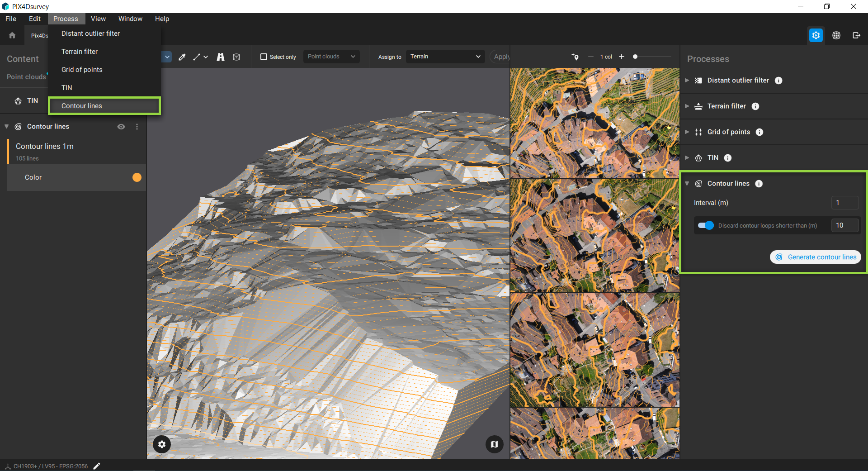
Task: Click the export icon at top right corner
Action: [x=857, y=35]
